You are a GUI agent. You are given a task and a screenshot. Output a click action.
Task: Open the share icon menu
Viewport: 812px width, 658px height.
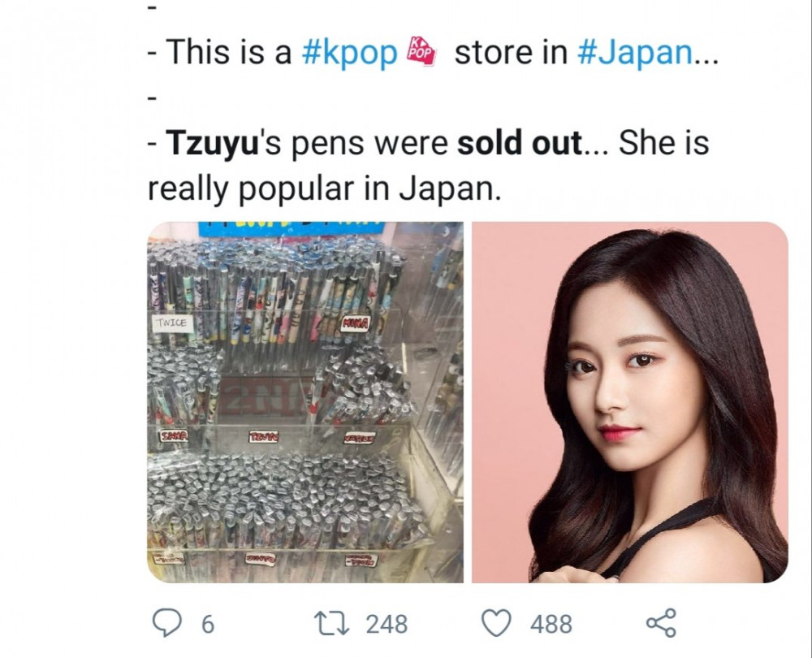(661, 623)
